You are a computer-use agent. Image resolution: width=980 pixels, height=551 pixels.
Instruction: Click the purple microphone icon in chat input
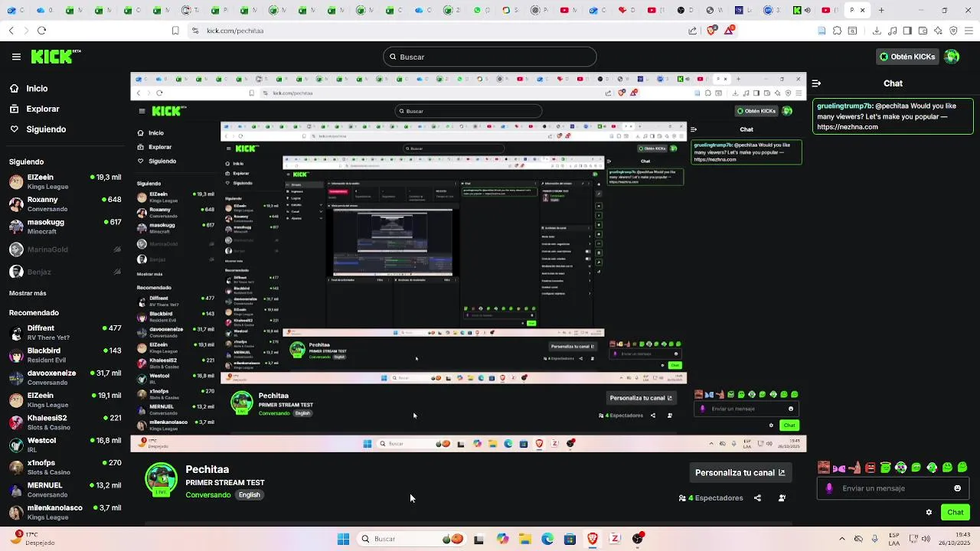829,488
